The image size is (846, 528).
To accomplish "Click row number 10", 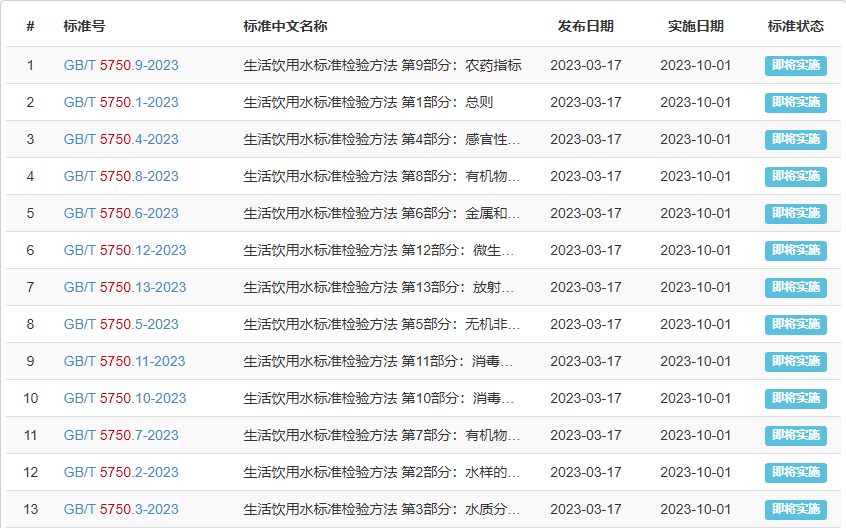I will tap(30, 399).
